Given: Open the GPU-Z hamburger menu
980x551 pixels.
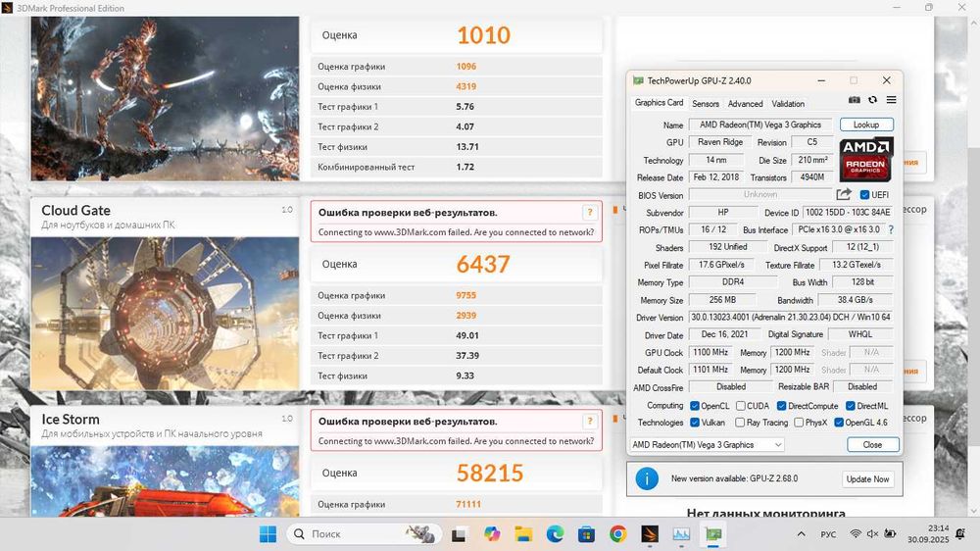Looking at the screenshot, I should click(891, 100).
